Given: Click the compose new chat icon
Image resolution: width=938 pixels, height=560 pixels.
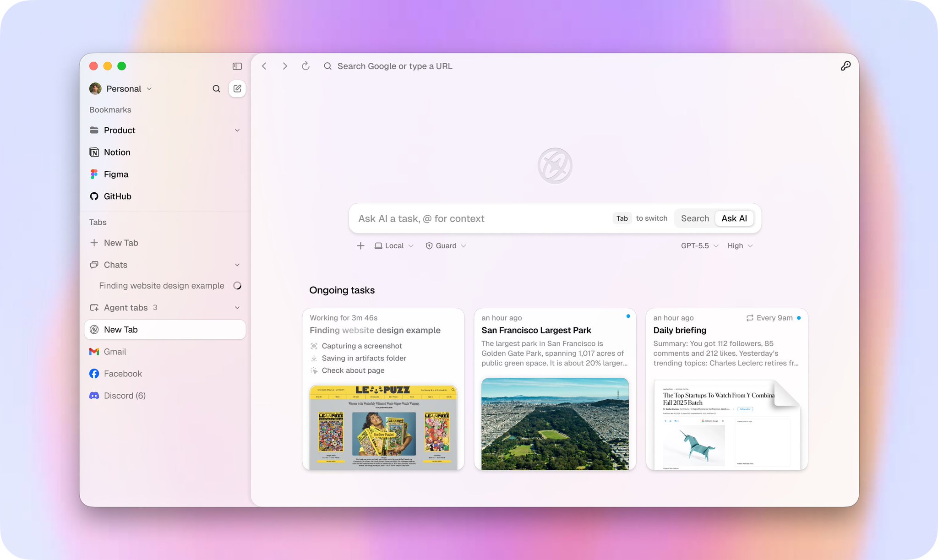Looking at the screenshot, I should pos(237,89).
